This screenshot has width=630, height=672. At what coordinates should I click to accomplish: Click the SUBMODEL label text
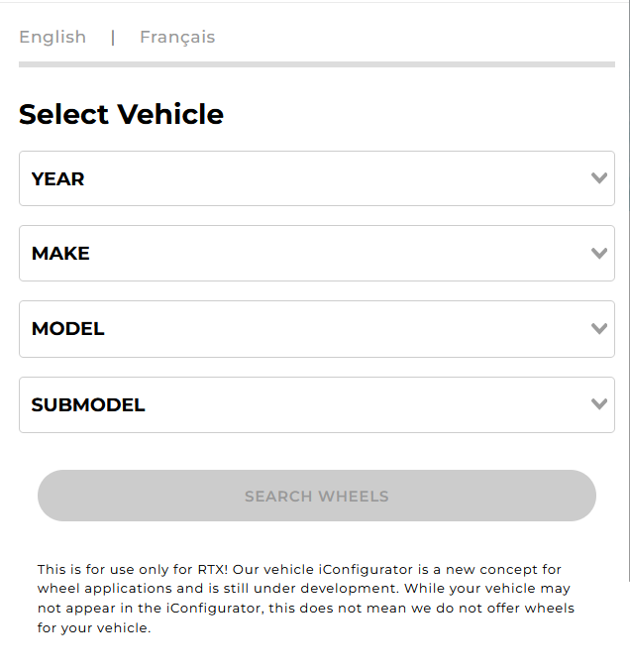[88, 404]
